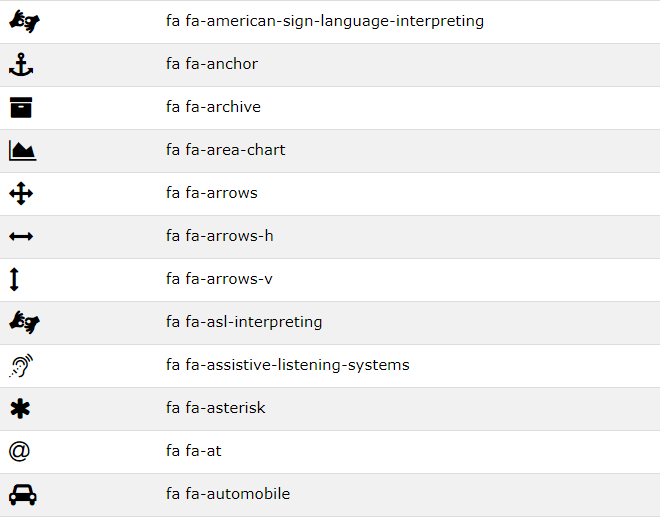
Task: Click the vertical arrows icon
Action: (14, 279)
